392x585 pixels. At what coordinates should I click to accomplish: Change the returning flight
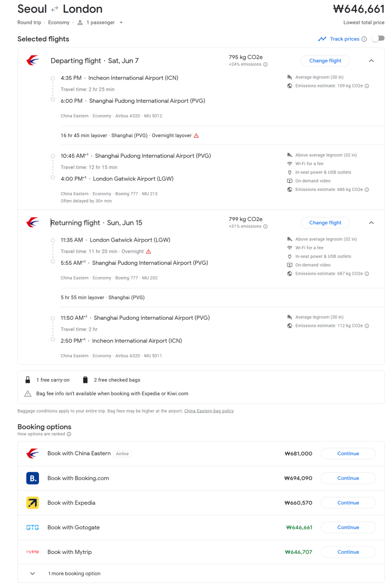tap(325, 223)
